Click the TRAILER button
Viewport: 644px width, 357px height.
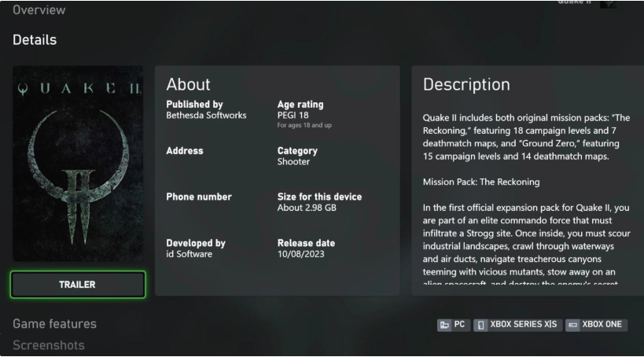coord(78,285)
